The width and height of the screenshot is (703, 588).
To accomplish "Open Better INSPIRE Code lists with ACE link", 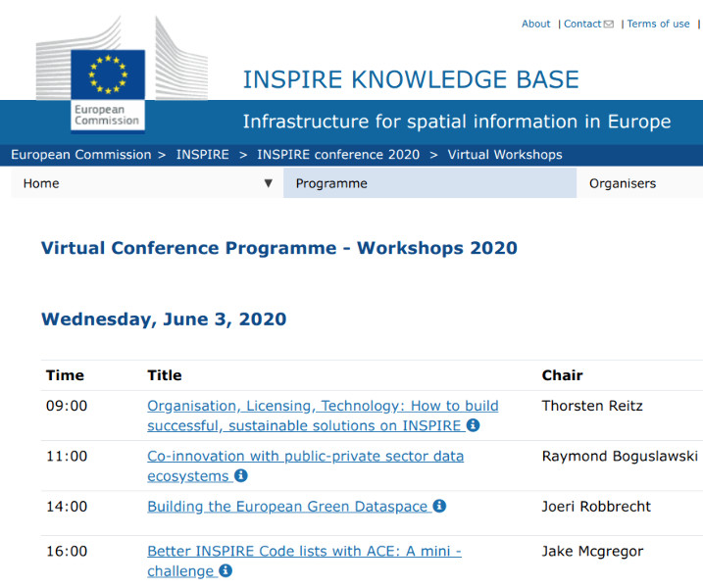I will click(304, 552).
